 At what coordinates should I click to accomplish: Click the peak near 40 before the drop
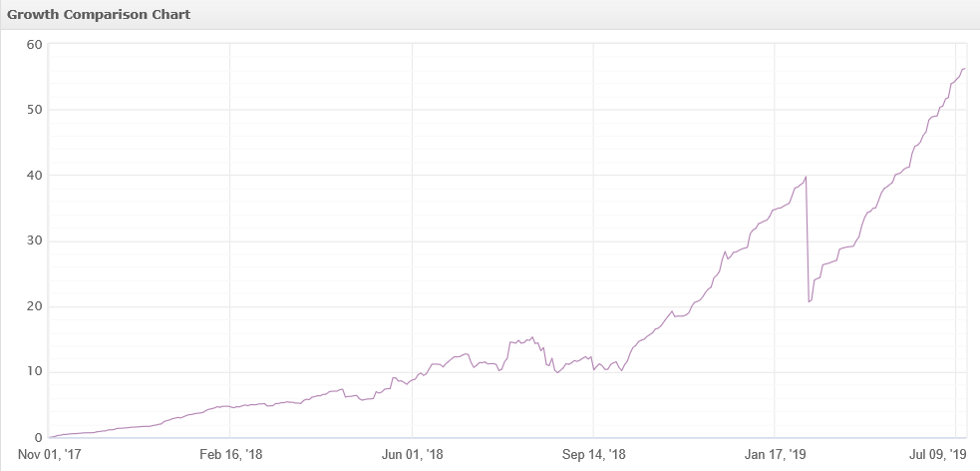(x=807, y=177)
